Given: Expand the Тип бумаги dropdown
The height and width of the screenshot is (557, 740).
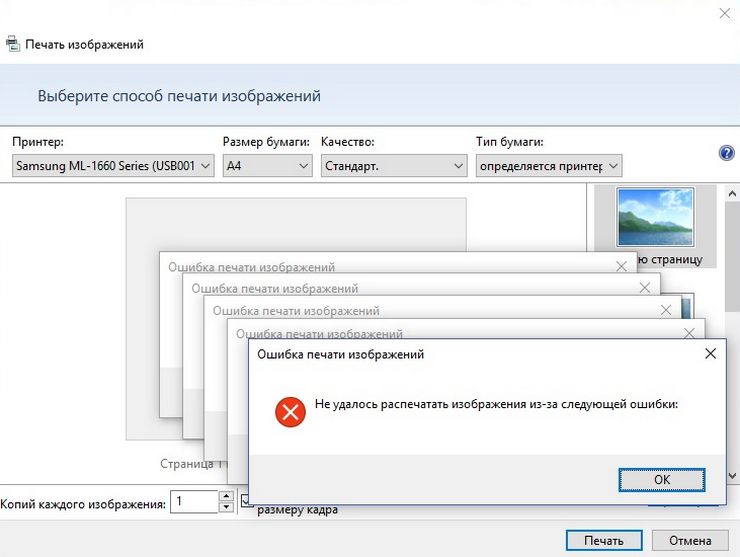Looking at the screenshot, I should 549,166.
